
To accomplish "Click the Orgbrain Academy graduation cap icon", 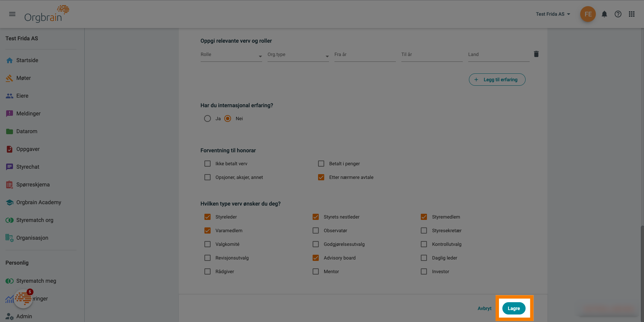I will (10, 202).
